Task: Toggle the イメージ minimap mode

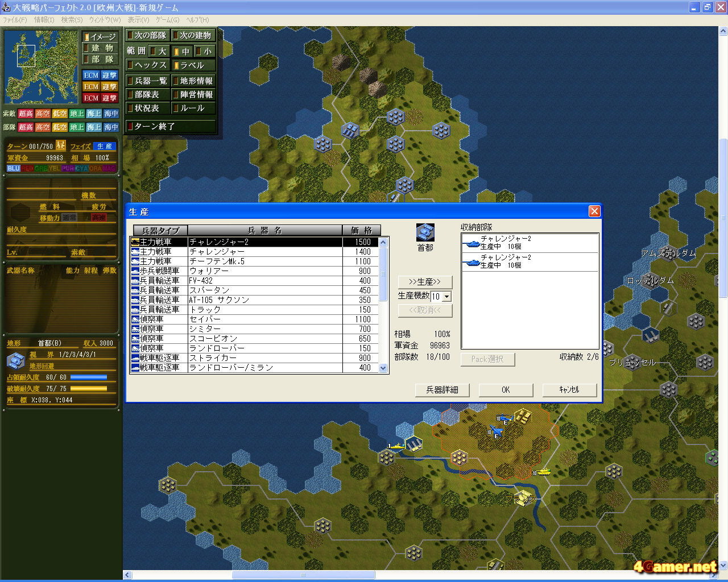Action: click(100, 37)
